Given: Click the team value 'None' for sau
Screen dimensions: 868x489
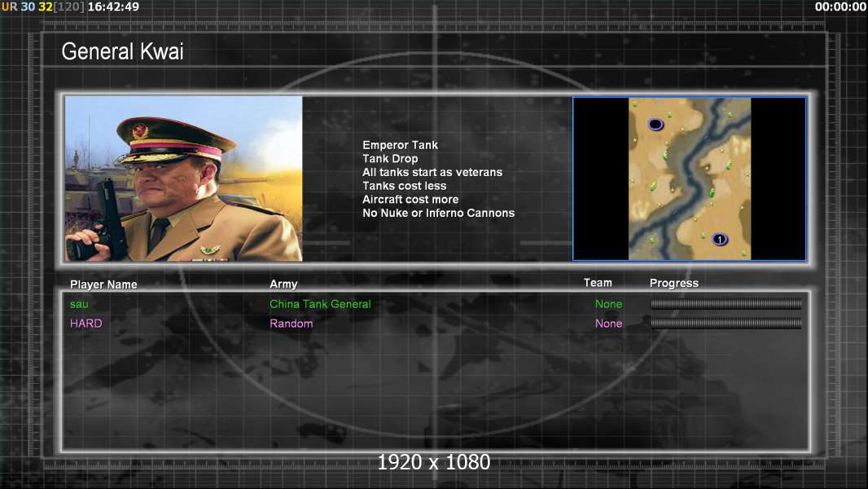Looking at the screenshot, I should [608, 304].
